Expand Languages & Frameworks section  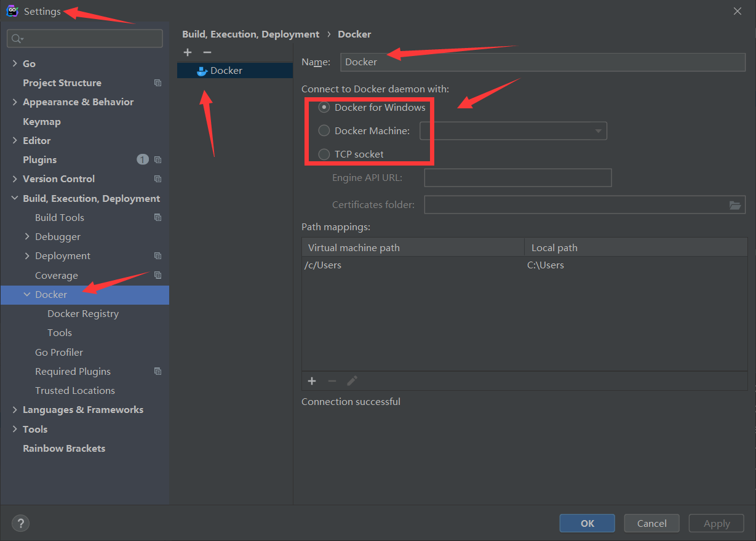[x=15, y=410]
